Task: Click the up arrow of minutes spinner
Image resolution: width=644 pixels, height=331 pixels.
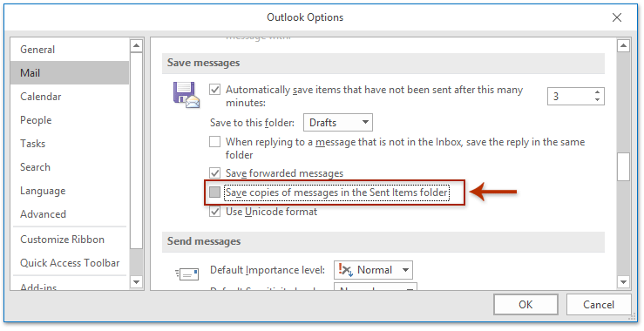Action: (597, 92)
